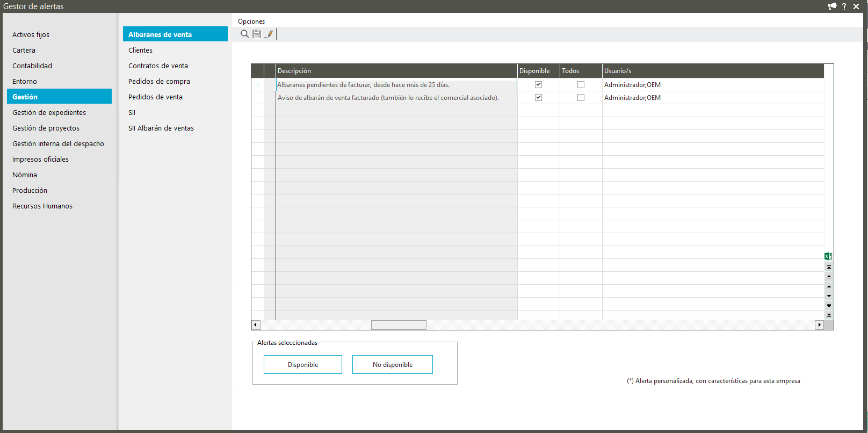Screen dimensions: 868x433
Task: Click the page-up arrow beside the grid
Action: tap(829, 277)
